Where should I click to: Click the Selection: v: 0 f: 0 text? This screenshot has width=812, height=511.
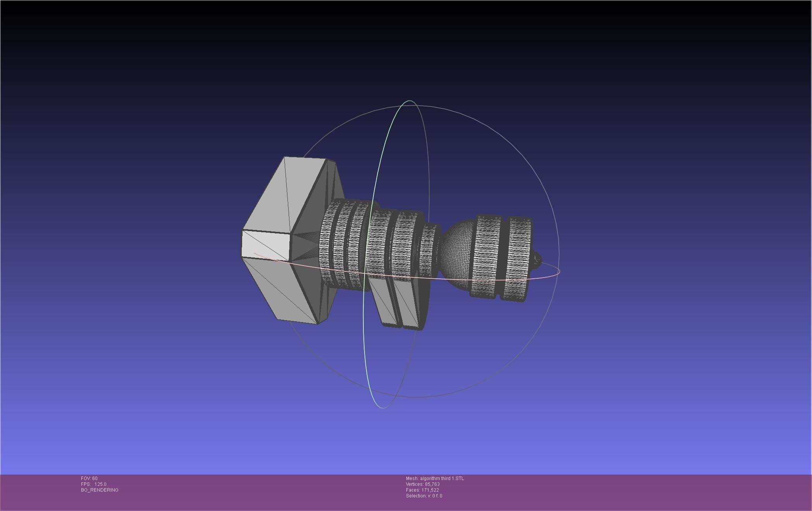424,496
